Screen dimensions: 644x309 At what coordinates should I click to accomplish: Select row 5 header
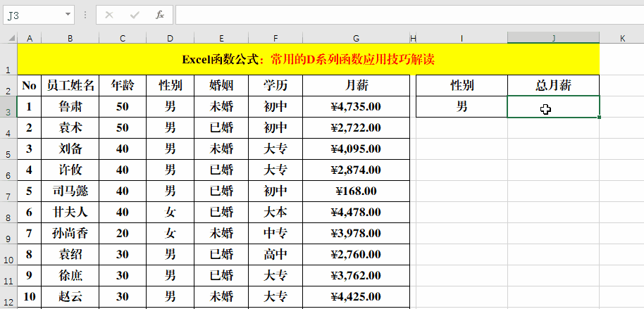tap(8, 149)
